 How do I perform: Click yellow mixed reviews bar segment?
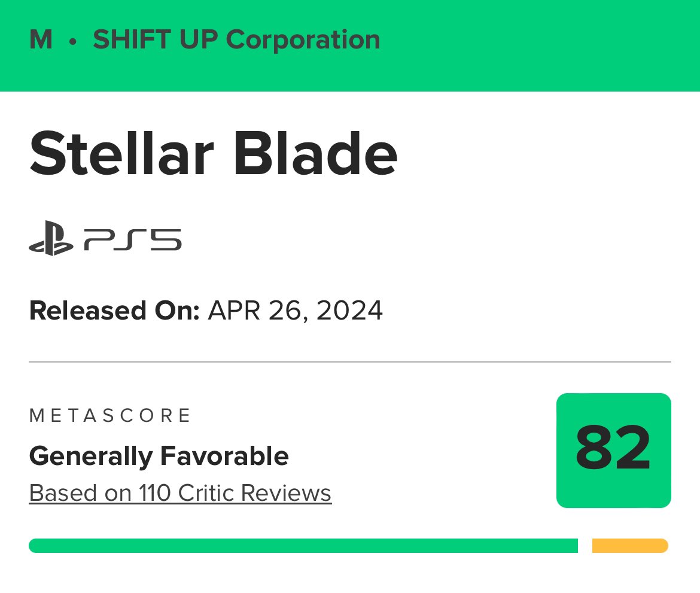click(630, 546)
